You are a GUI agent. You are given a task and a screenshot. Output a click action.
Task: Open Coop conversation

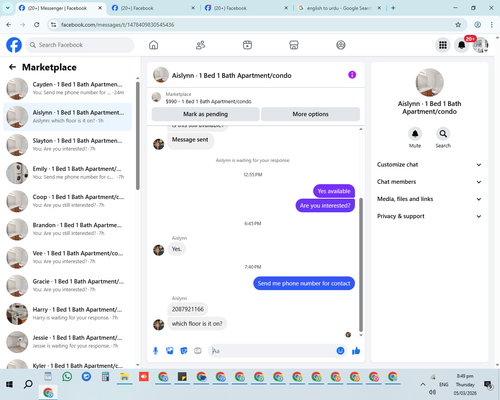point(67,201)
